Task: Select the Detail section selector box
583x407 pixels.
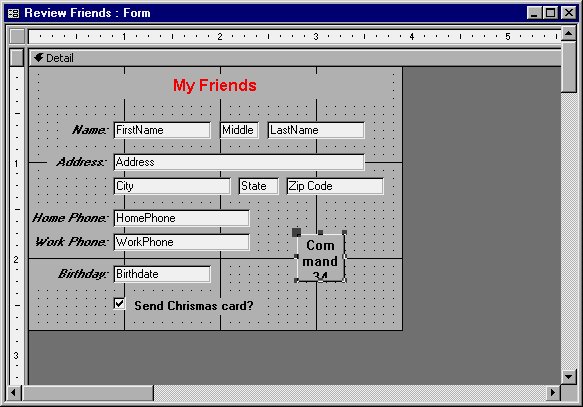Action: 17,58
